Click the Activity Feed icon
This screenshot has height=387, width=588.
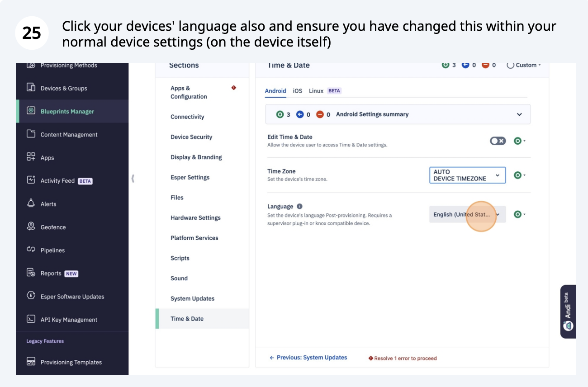coord(31,180)
